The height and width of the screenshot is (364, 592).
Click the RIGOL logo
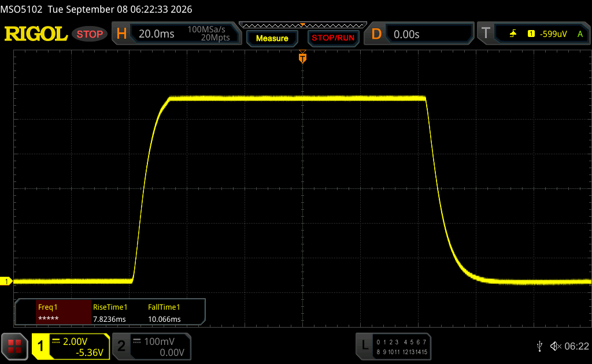tap(36, 34)
